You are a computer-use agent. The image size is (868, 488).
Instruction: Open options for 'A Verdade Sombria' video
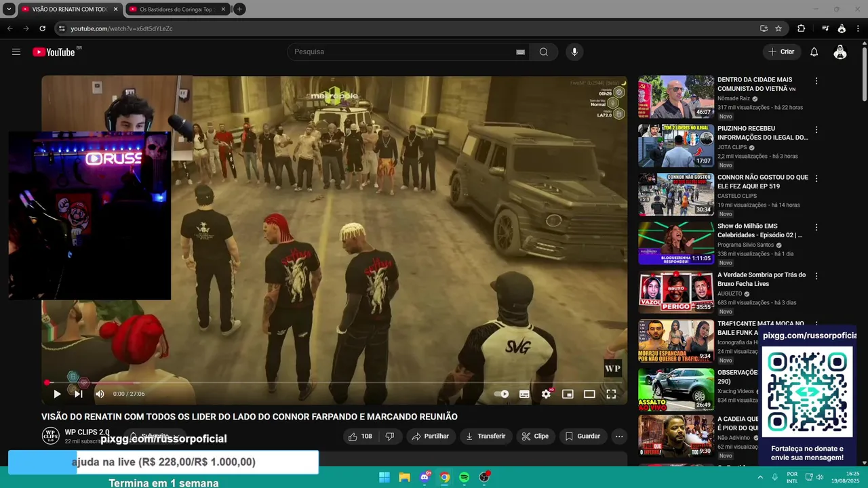[x=816, y=276]
